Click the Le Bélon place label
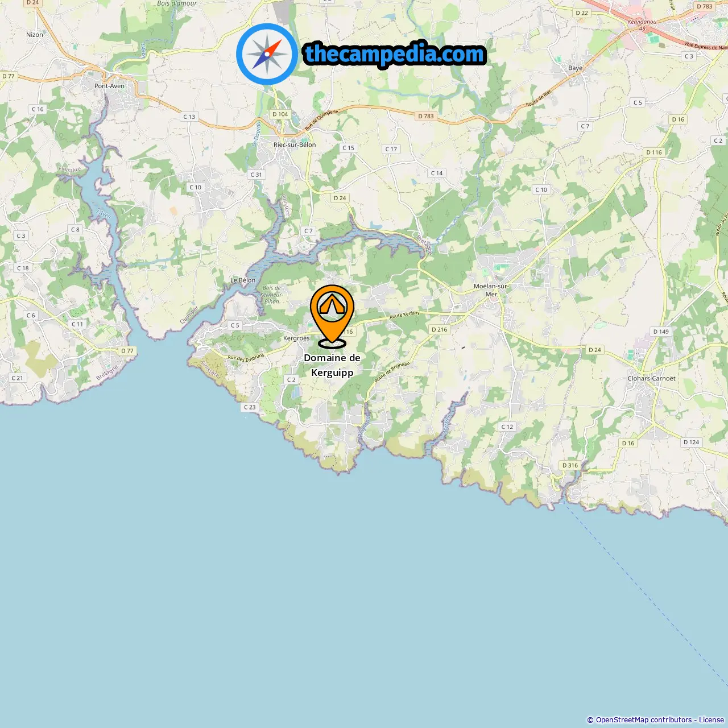 pos(243,280)
